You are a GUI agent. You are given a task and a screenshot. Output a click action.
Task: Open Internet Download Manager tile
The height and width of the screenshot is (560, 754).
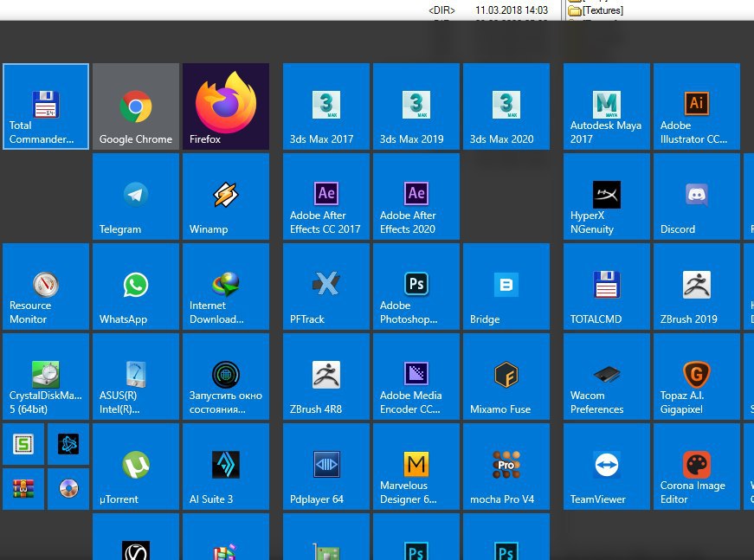pos(226,286)
